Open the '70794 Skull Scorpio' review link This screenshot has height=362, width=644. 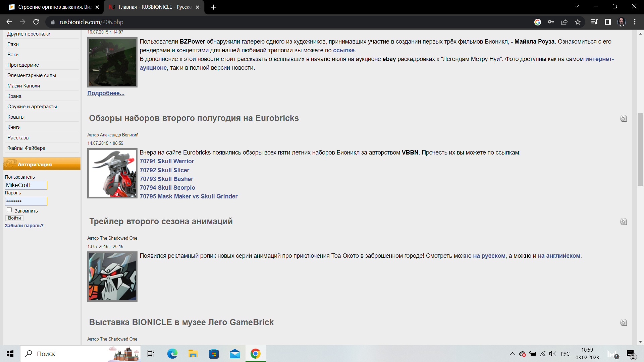point(167,188)
